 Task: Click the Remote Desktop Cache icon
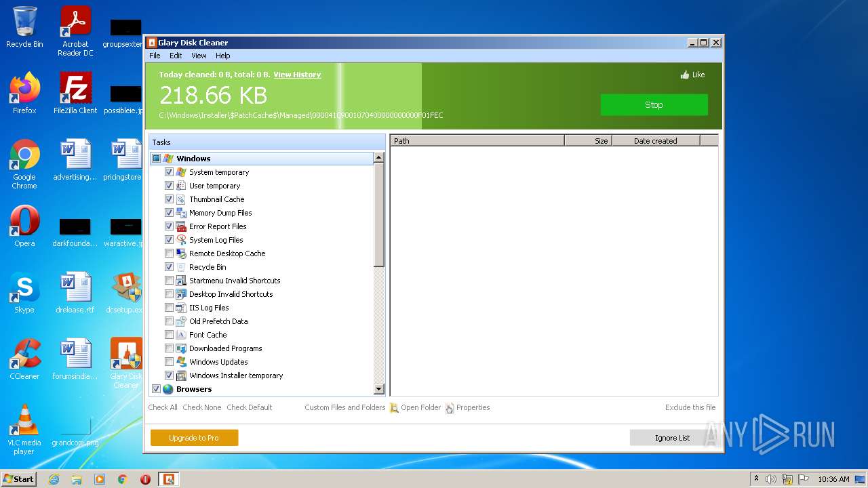[181, 253]
